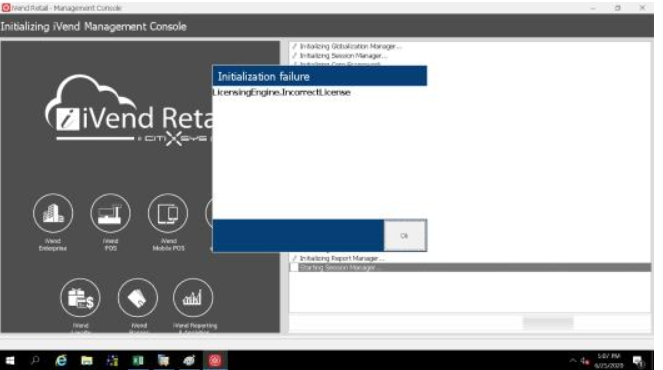Open the notification center icon

pyautogui.click(x=638, y=361)
